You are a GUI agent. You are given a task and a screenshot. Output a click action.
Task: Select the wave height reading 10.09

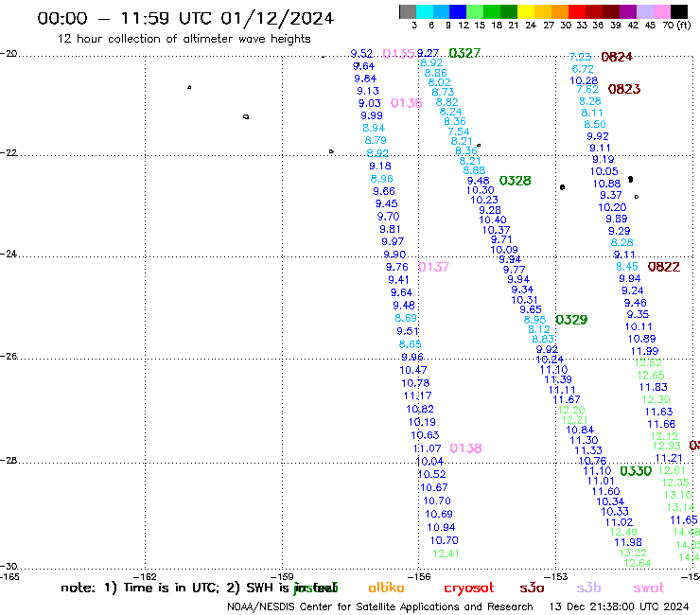tap(504, 250)
